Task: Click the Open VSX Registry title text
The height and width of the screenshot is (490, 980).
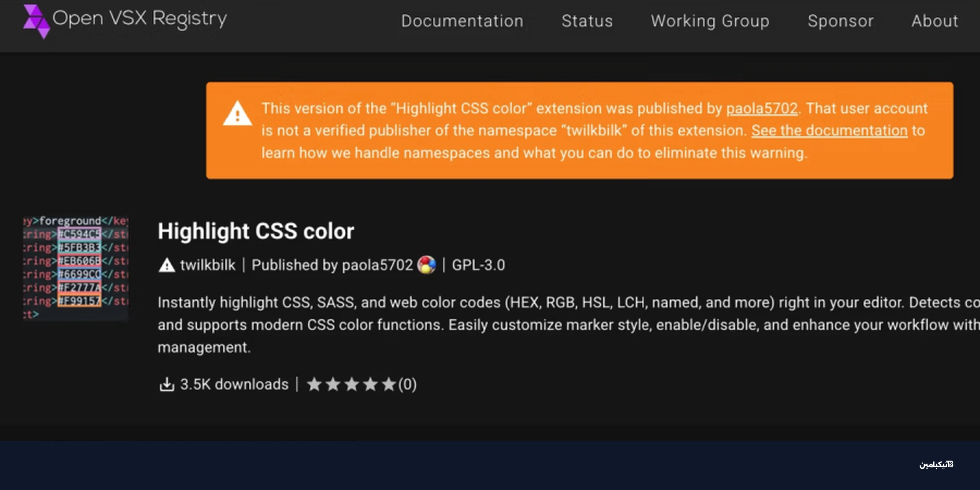Action: (x=139, y=18)
